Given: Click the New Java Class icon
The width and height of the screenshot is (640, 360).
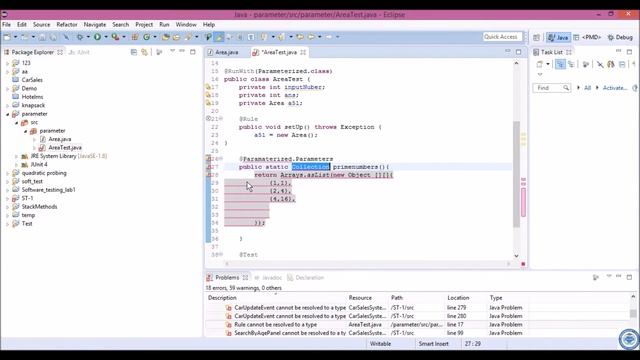Looking at the screenshot, I should [x=147, y=37].
